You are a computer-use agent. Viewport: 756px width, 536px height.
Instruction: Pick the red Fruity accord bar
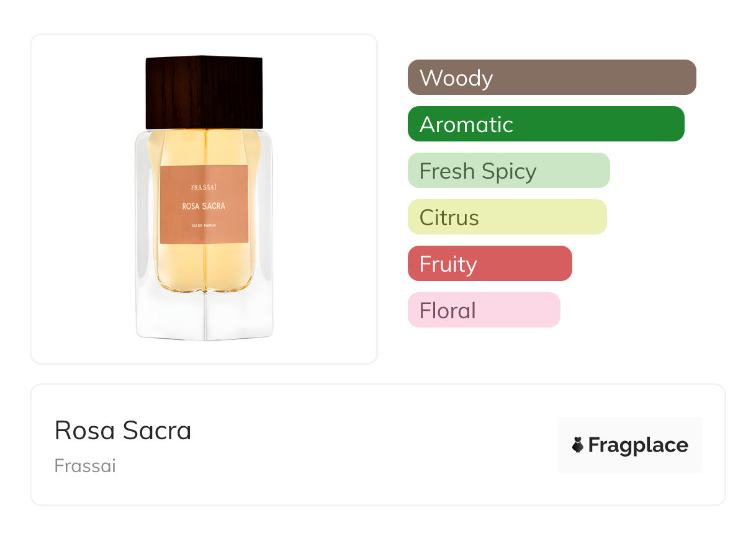click(x=489, y=264)
